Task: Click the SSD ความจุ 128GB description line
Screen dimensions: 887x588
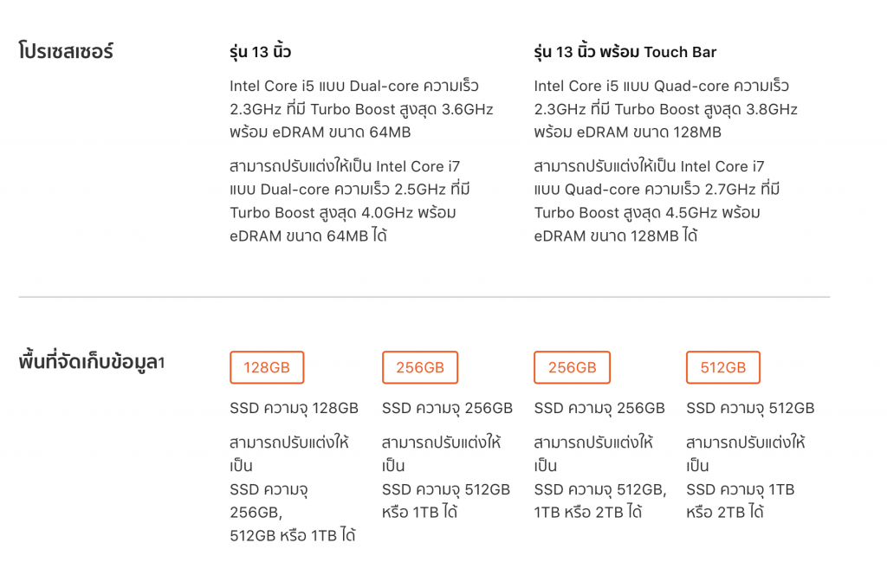Action: tap(294, 408)
